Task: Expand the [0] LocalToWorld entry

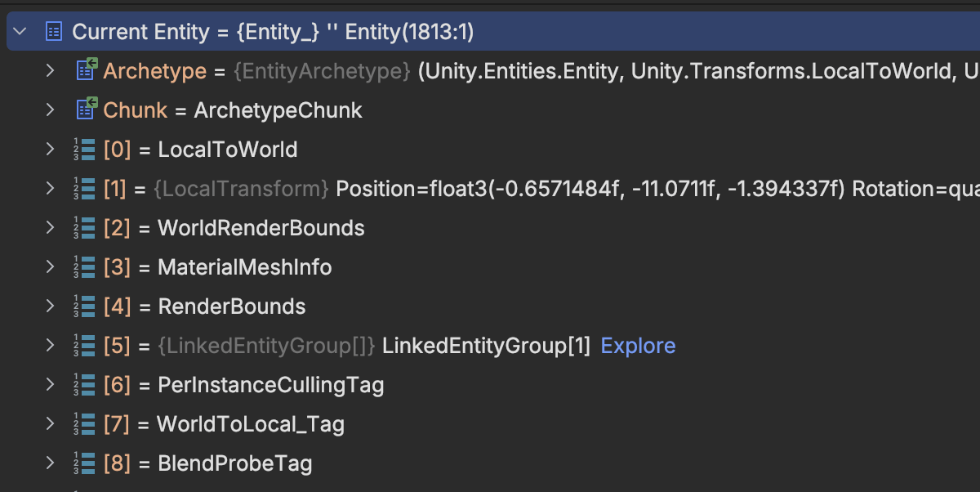Action: [x=51, y=150]
